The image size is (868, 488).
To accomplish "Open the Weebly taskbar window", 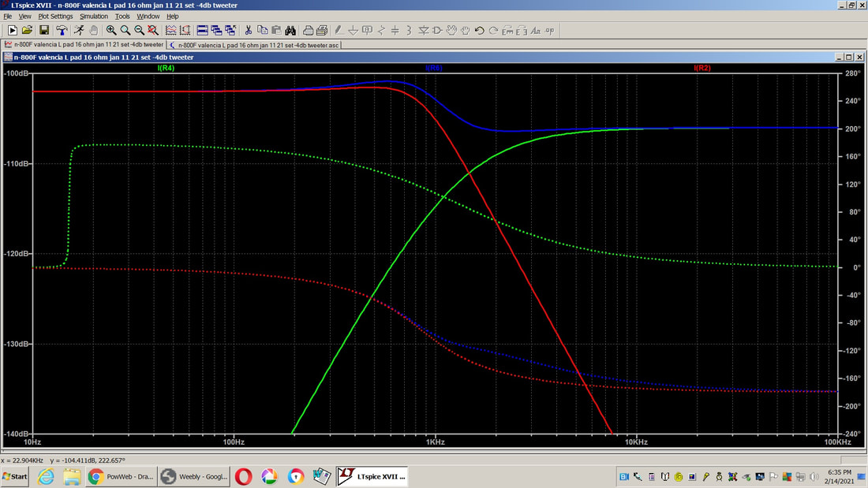I will click(x=194, y=476).
